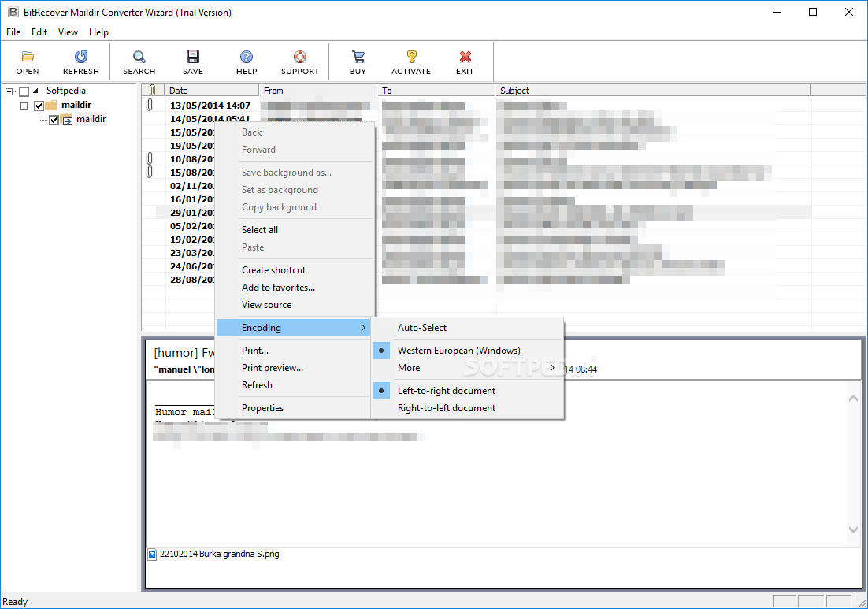868x609 pixels.
Task: Click preview pane scroll down arrow
Action: pos(853,530)
